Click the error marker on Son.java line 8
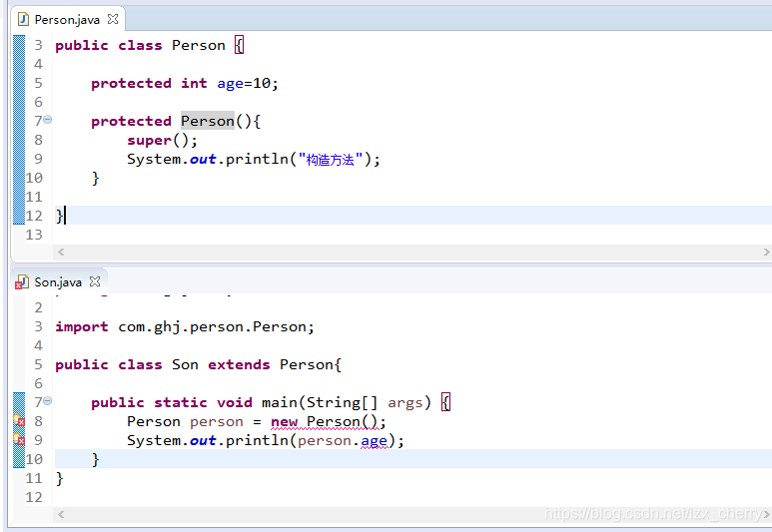The image size is (772, 532). (x=19, y=421)
